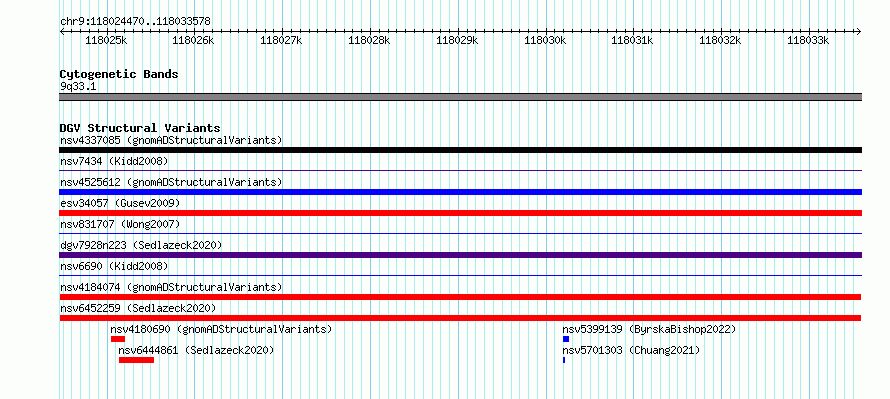
Task: Open dgv7928n223 (Sedlazeck2020) variant label
Action: (141, 245)
